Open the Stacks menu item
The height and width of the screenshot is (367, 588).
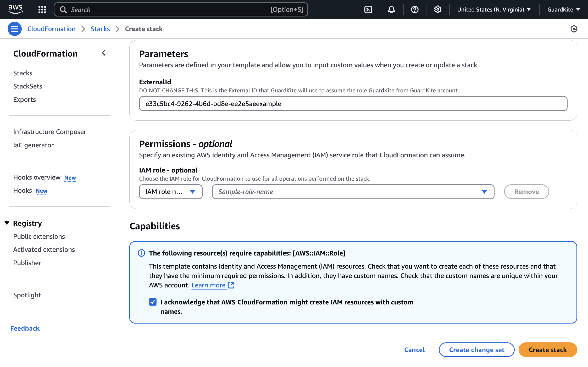coord(23,73)
